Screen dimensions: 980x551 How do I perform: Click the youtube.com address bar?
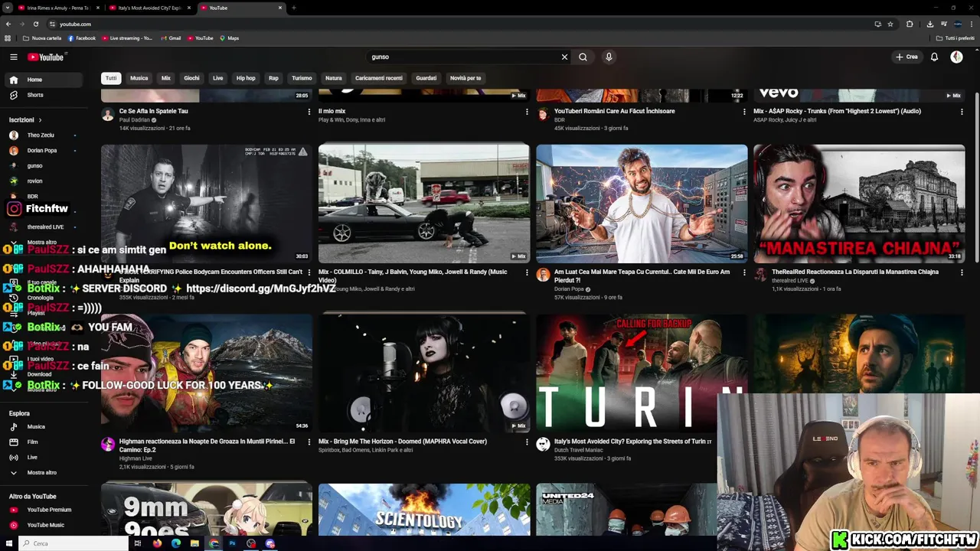[459, 24]
